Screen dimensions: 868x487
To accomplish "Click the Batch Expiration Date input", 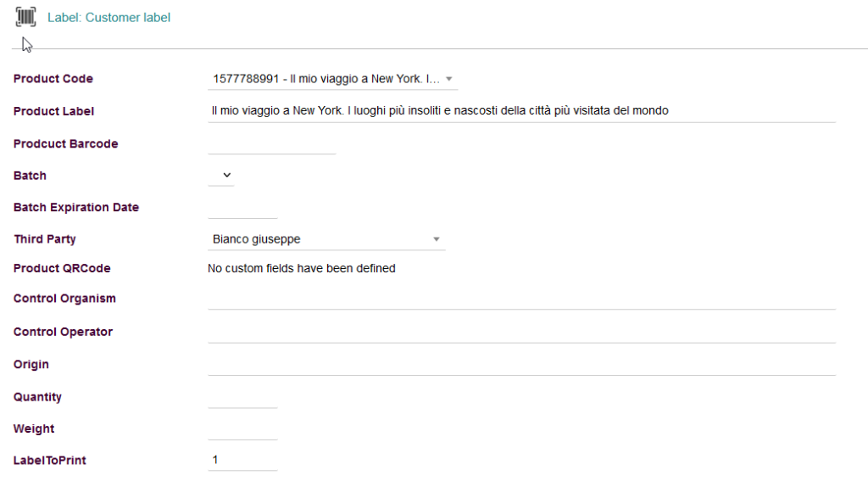I will [242, 208].
